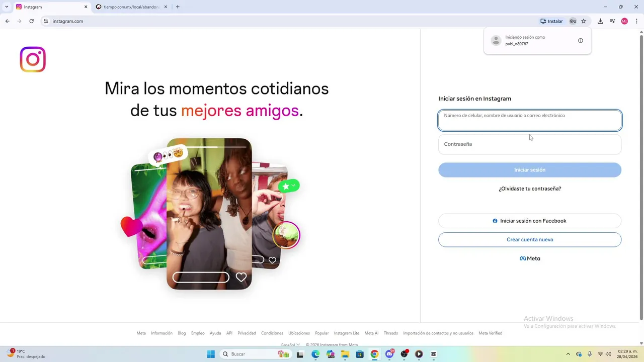The height and width of the screenshot is (362, 644).
Task: Open Meta AI footer link
Action: (371, 333)
